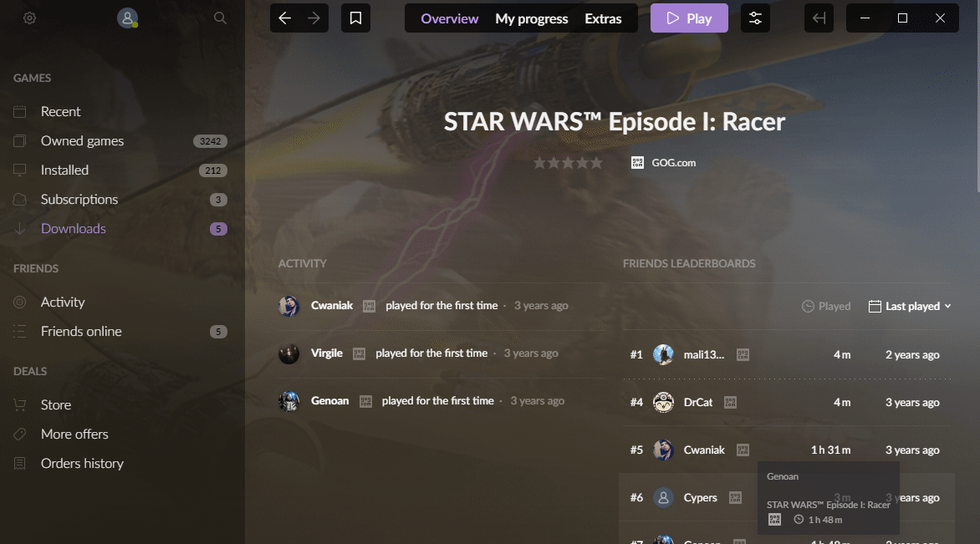Click the Play button
Screen dimensions: 980x544
pyautogui.click(x=689, y=18)
